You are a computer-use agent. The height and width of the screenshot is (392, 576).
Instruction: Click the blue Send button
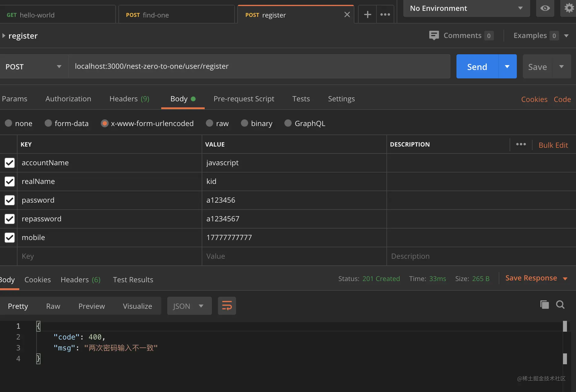[477, 66]
